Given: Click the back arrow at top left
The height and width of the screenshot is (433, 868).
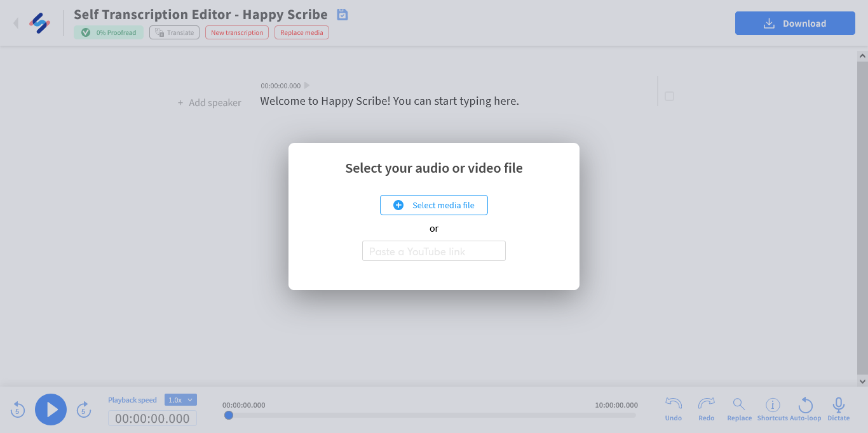Looking at the screenshot, I should tap(16, 23).
